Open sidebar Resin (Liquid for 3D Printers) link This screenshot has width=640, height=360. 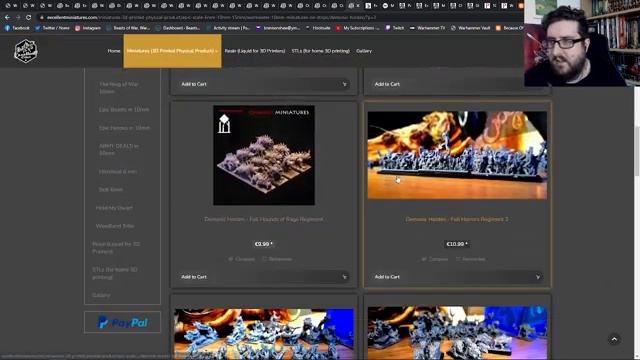click(116, 248)
